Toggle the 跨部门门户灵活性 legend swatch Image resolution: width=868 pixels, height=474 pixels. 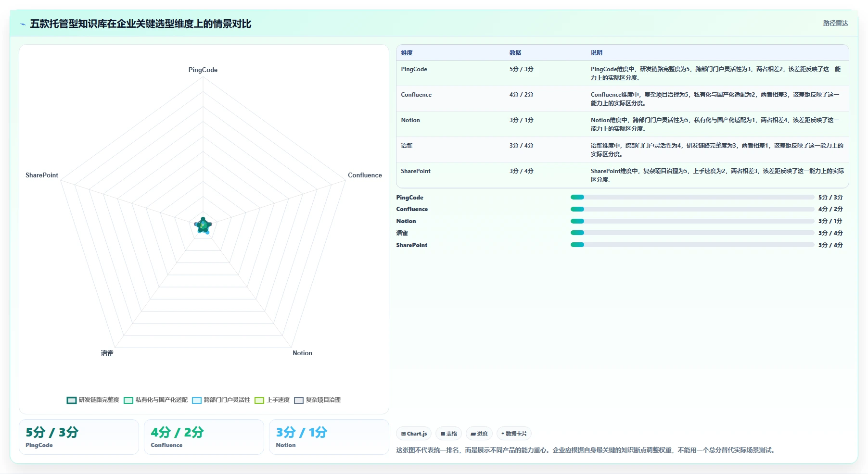[197, 400]
